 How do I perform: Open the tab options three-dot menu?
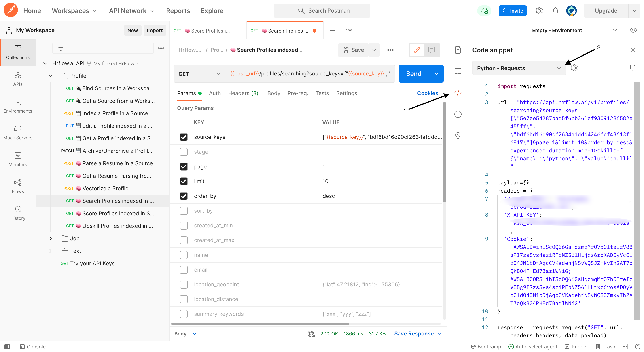[349, 30]
